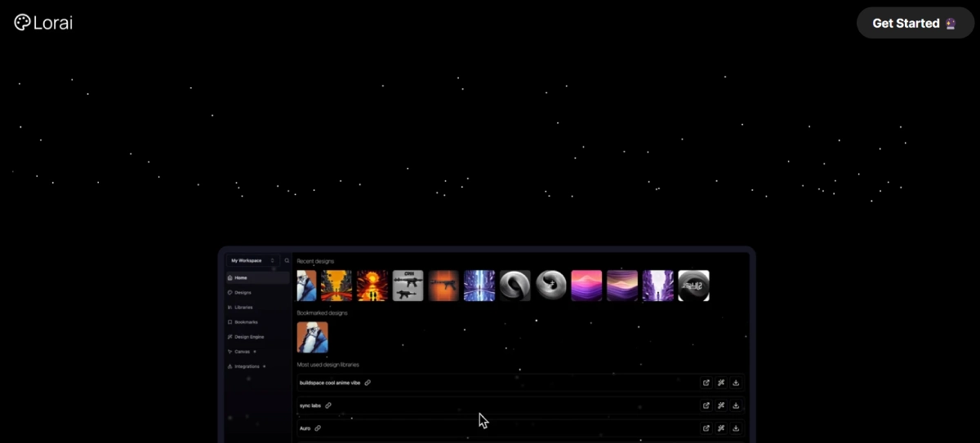Image resolution: width=980 pixels, height=443 pixels.
Task: Click the search magnifier icon in sidebar
Action: (287, 260)
